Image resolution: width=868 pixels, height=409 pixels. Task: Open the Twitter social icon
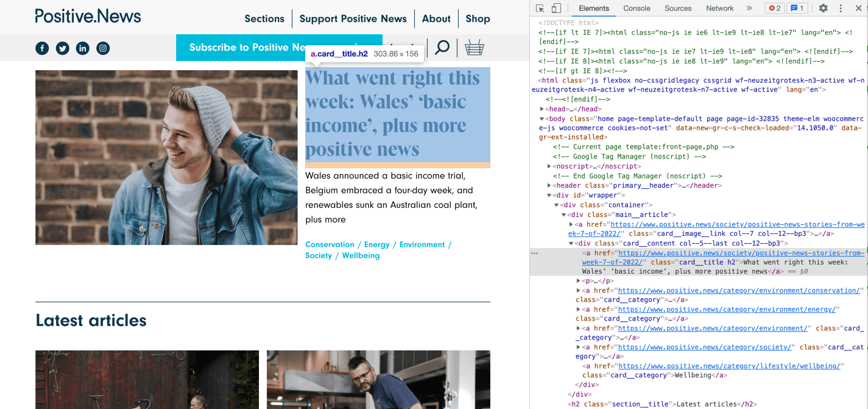[x=62, y=48]
